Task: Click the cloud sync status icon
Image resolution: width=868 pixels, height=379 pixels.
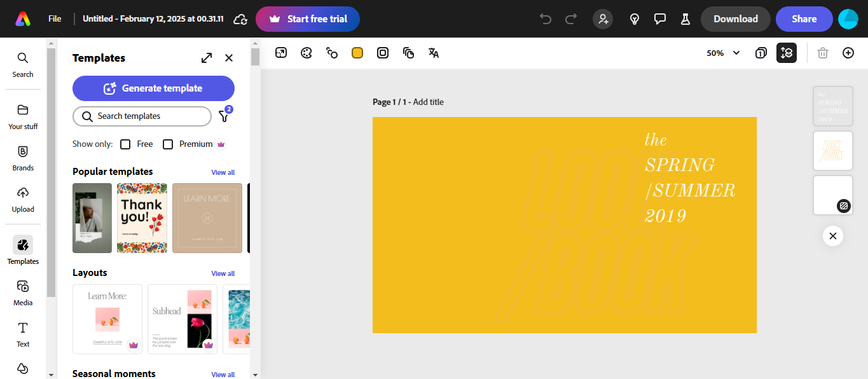Action: (x=240, y=19)
